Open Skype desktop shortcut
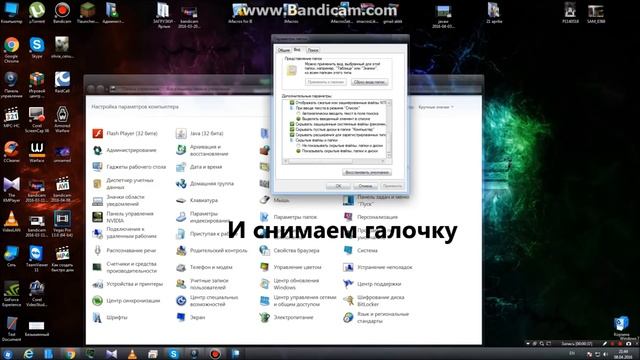640x360 pixels. 37,48
